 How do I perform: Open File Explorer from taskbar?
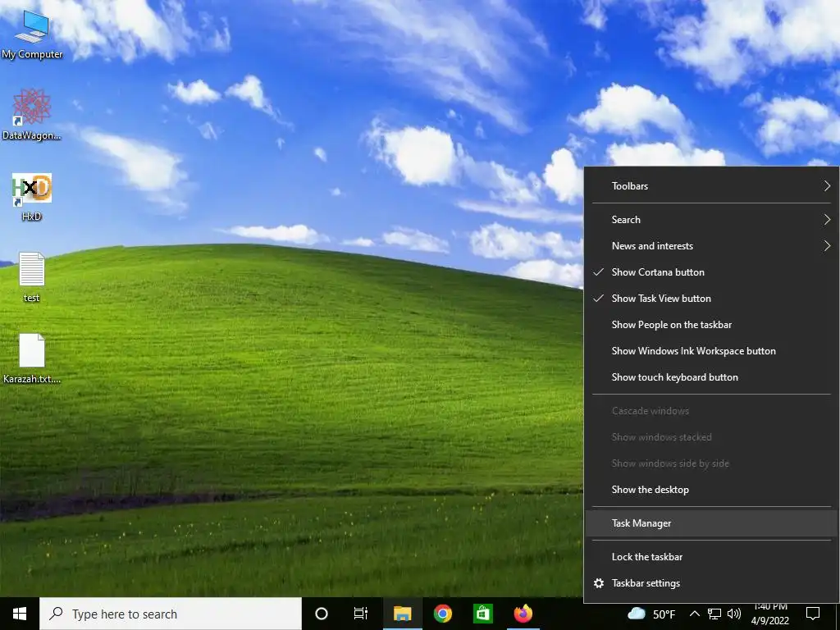click(402, 614)
